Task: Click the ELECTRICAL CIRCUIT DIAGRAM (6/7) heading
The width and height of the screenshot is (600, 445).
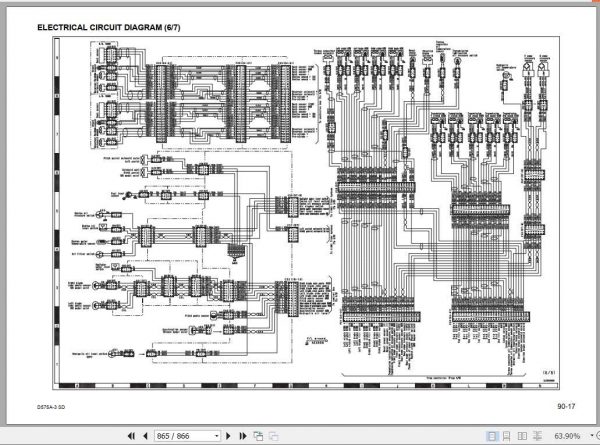Action: (109, 28)
